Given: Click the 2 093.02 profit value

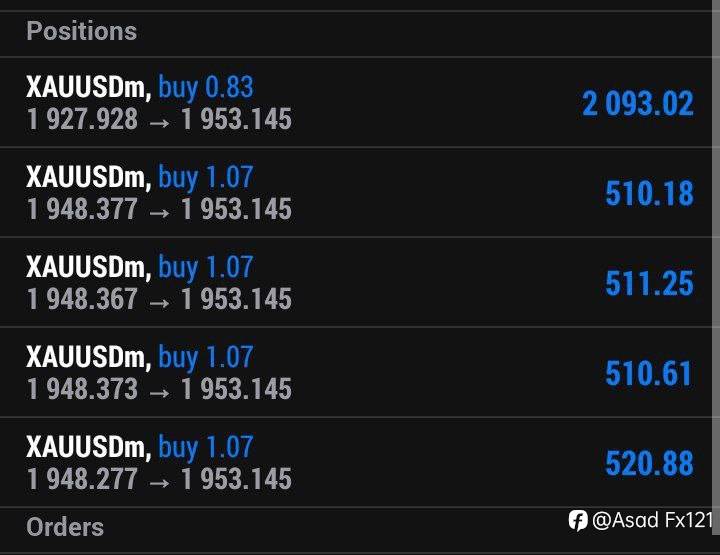Looking at the screenshot, I should (x=637, y=103).
